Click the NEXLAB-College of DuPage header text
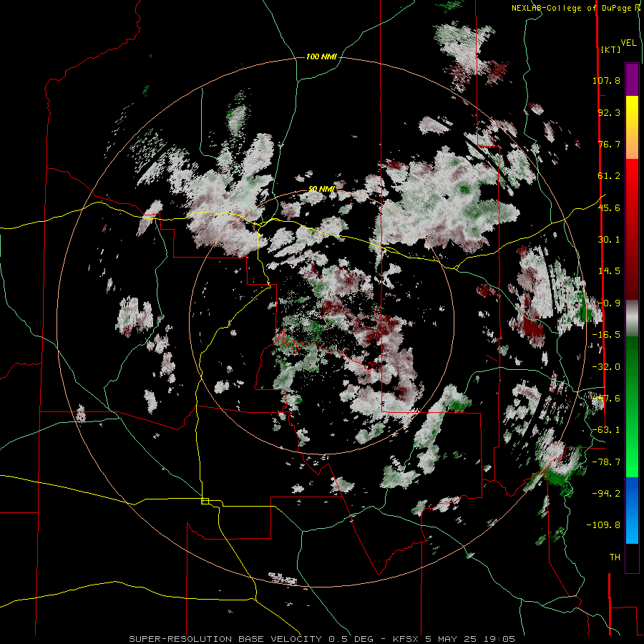Viewport: 644px width, 644px height. pos(572,8)
